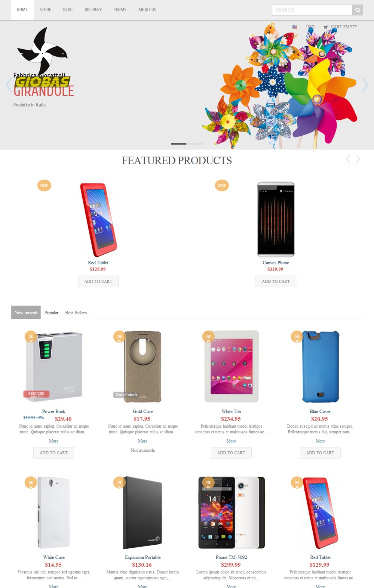Advance hero slider with right arrow
This screenshot has width=374, height=588.
click(x=365, y=85)
